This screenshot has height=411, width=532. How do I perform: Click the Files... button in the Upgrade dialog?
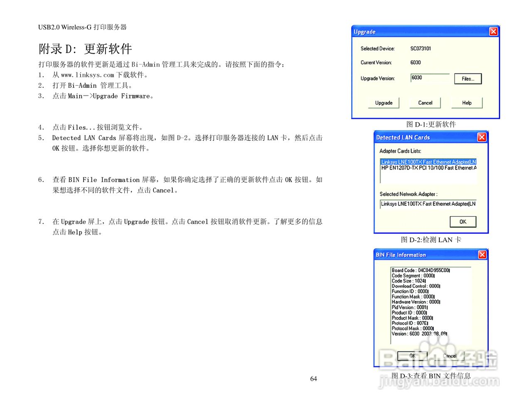467,78
